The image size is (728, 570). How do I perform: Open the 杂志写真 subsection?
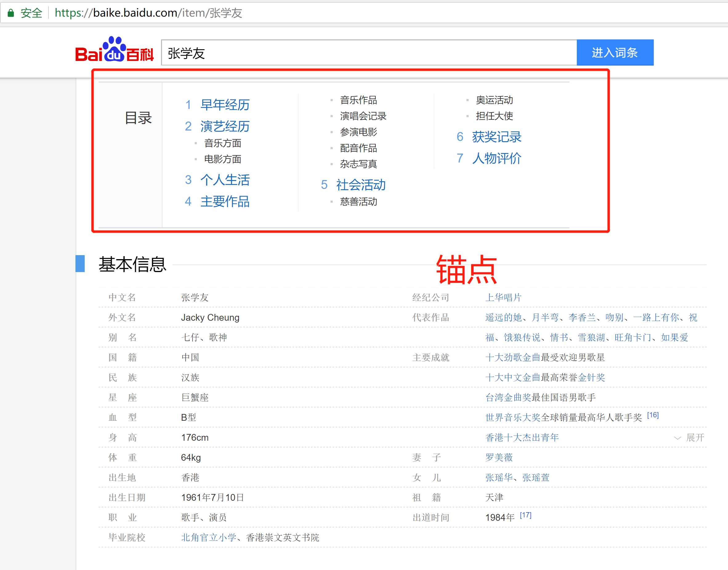358,164
